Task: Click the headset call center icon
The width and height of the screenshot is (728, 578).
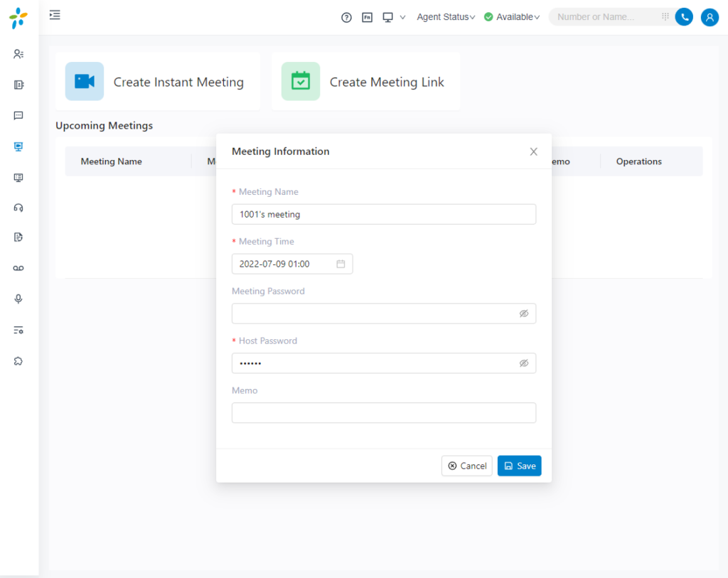Action: coord(18,208)
